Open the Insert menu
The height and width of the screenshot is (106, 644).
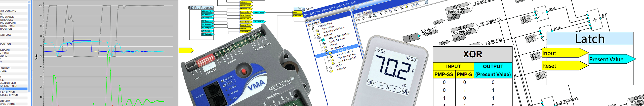pyautogui.click(x=332, y=8)
